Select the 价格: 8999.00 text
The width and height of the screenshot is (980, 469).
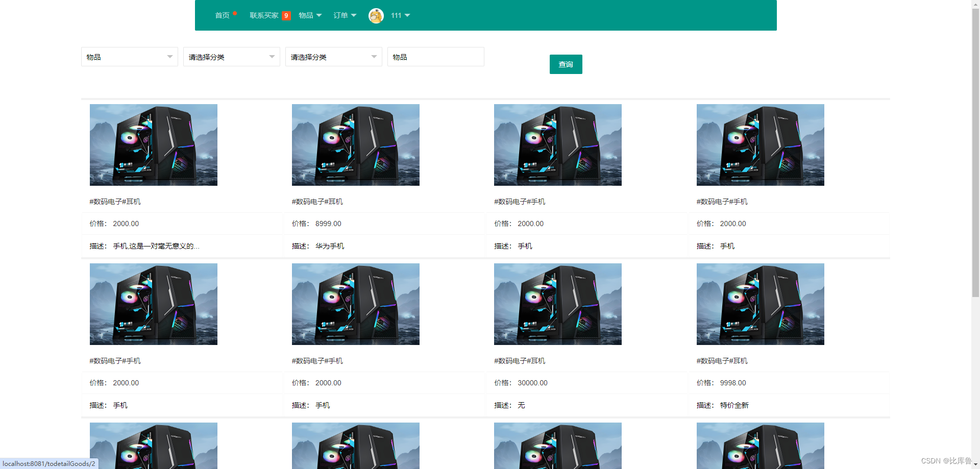point(316,224)
